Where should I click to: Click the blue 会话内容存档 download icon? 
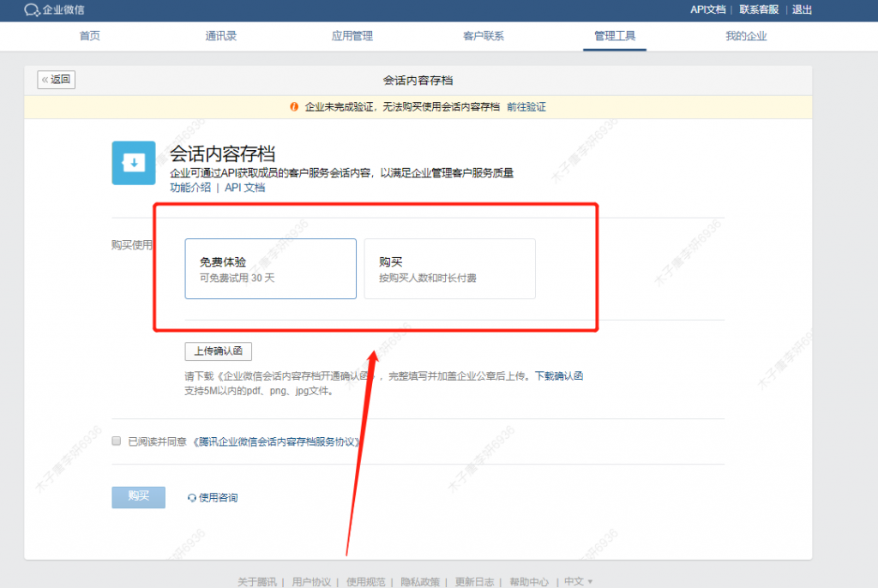[133, 162]
